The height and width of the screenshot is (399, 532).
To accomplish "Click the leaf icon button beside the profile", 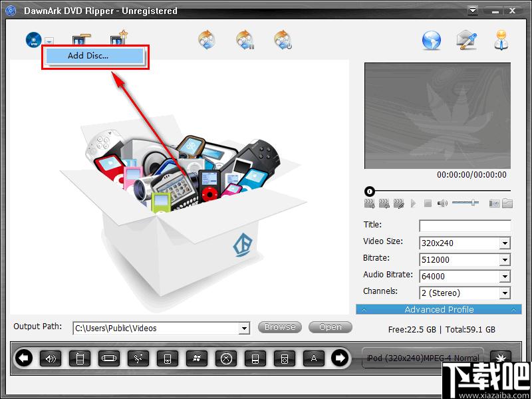I will pos(501,356).
